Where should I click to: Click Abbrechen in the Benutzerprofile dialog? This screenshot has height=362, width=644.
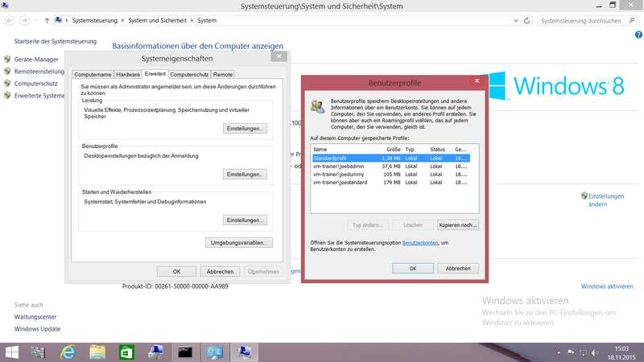pyautogui.click(x=458, y=268)
